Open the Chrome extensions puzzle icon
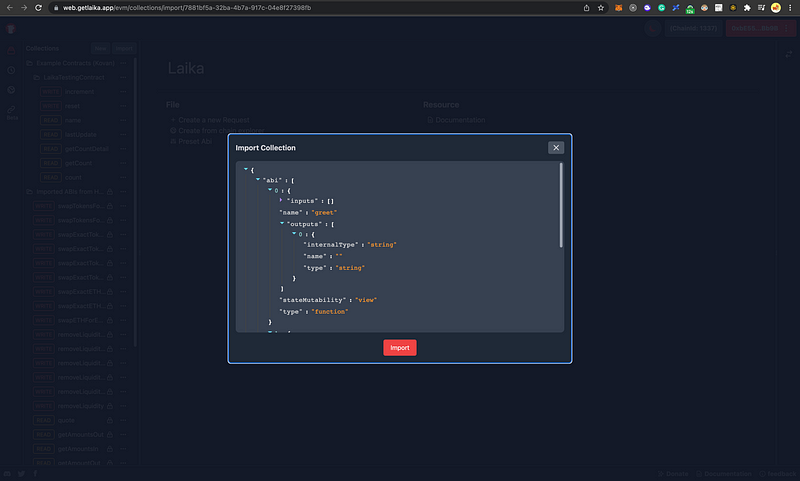This screenshot has width=800, height=481. 745,8
